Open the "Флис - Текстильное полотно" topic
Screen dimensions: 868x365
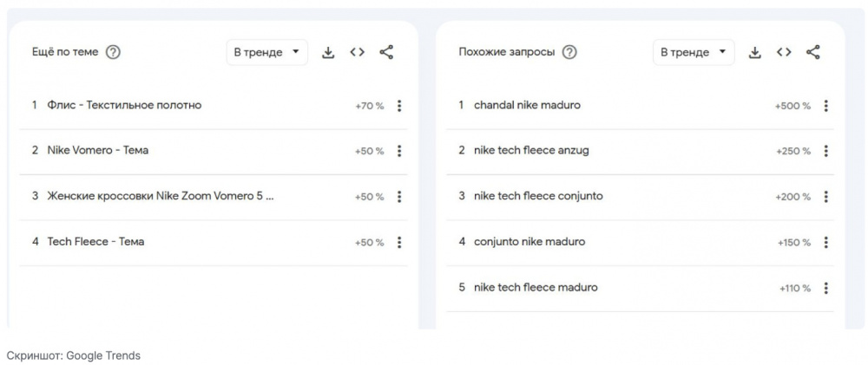(124, 106)
